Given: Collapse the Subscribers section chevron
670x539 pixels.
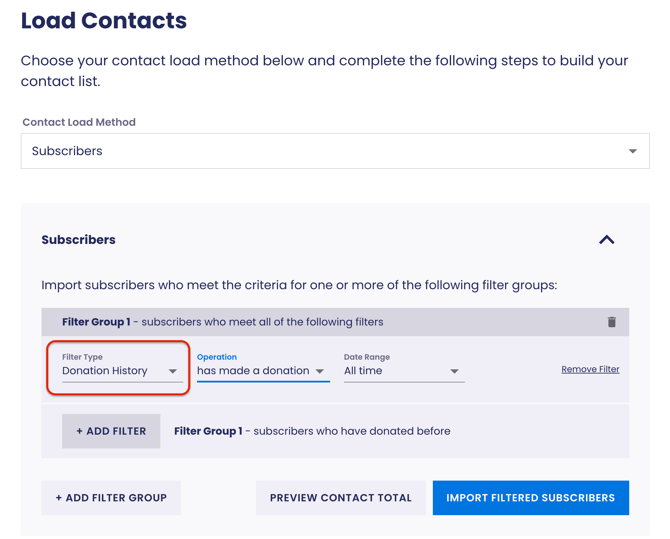Looking at the screenshot, I should click(607, 240).
